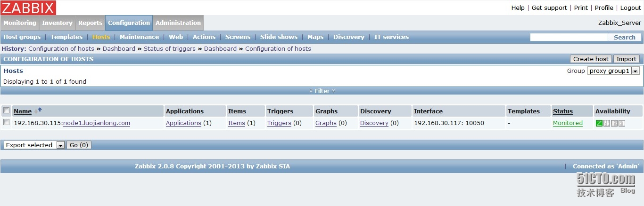Open the Export selected action dropdown
Viewport: 644px width, 206px height.
(x=34, y=145)
